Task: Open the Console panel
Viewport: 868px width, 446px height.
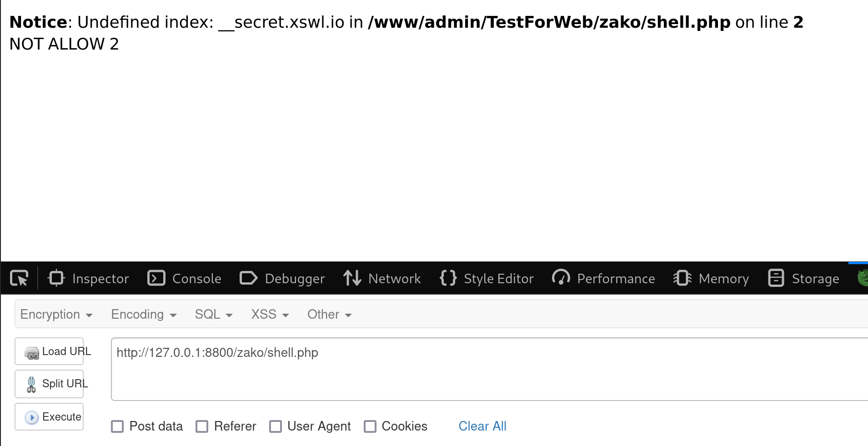Action: pos(184,278)
